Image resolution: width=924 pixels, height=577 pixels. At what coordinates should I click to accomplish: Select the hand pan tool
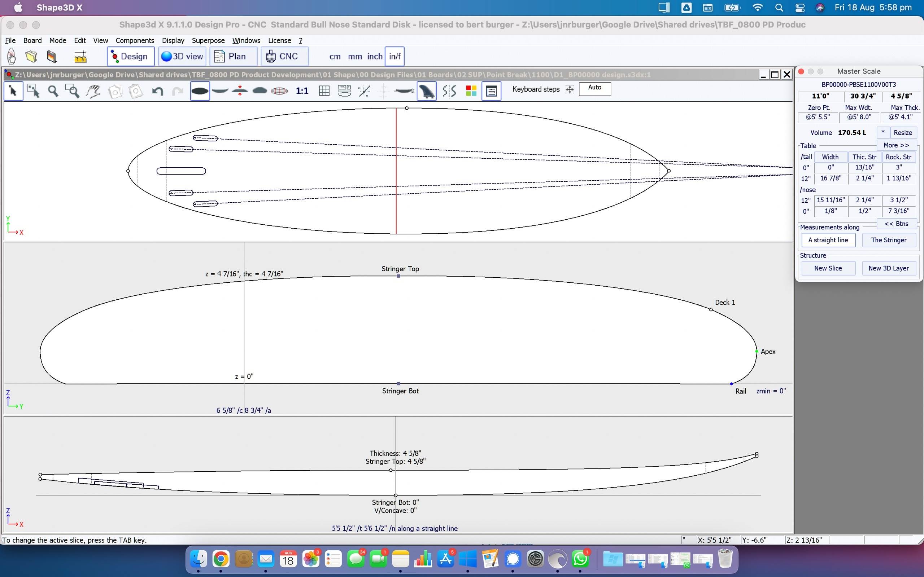tap(93, 91)
